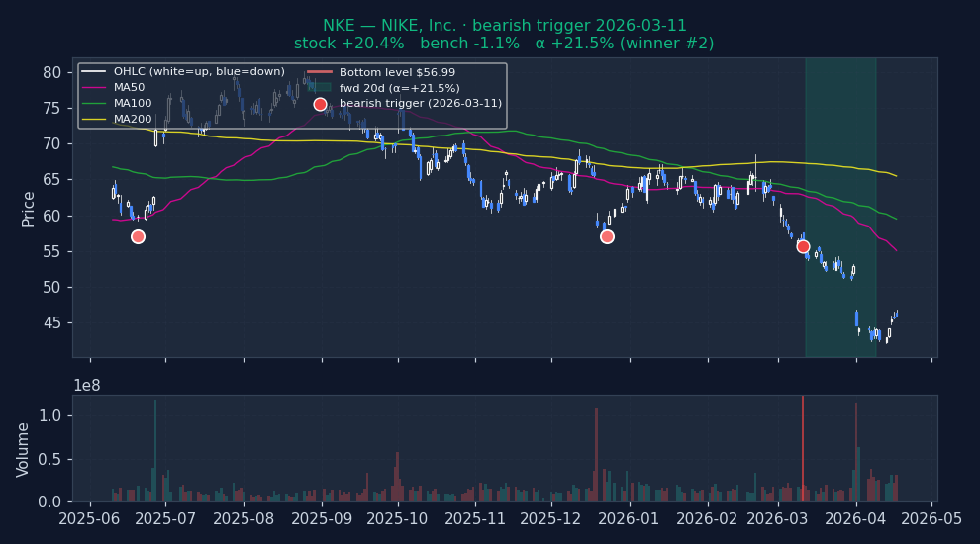Click the 2026-01 x-axis tick label
The image size is (980, 544).
click(x=630, y=519)
